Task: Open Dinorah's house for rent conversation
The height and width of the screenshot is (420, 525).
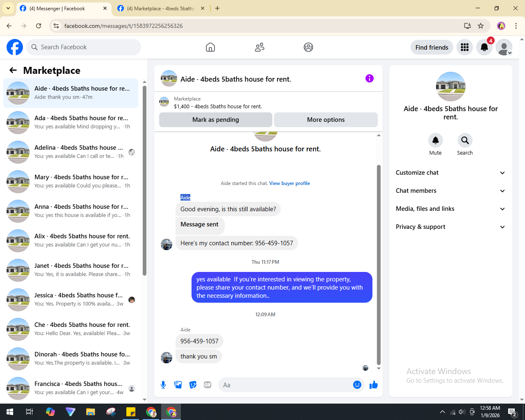Action: tap(71, 359)
